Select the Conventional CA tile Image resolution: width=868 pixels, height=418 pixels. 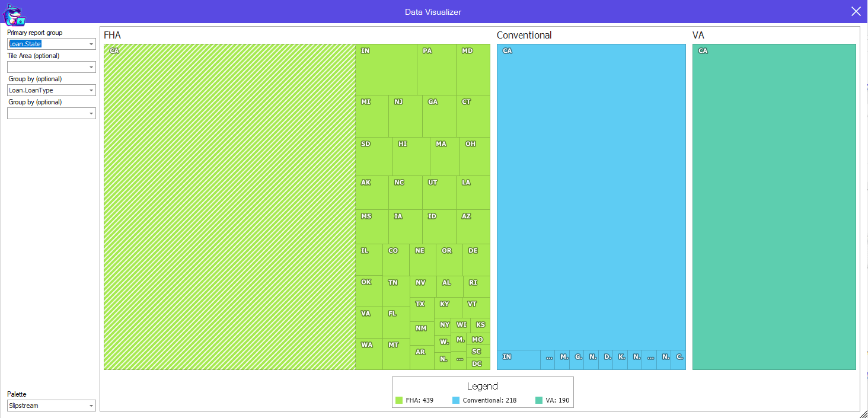coord(591,197)
